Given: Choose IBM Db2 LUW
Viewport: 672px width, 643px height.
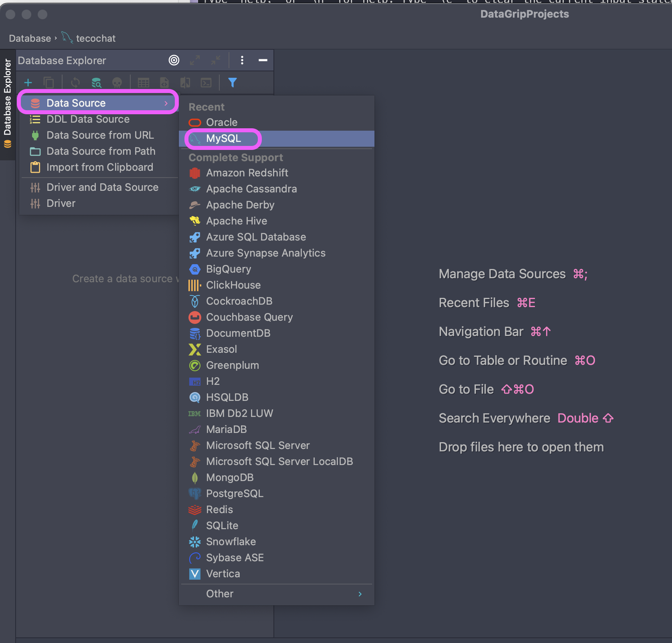Looking at the screenshot, I should point(277,413).
